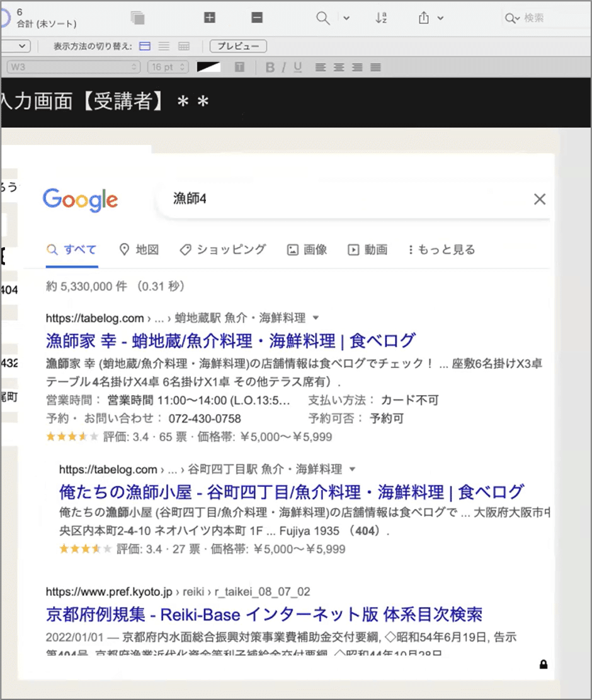Select the 地図 tab
592x700 pixels.
point(139,250)
